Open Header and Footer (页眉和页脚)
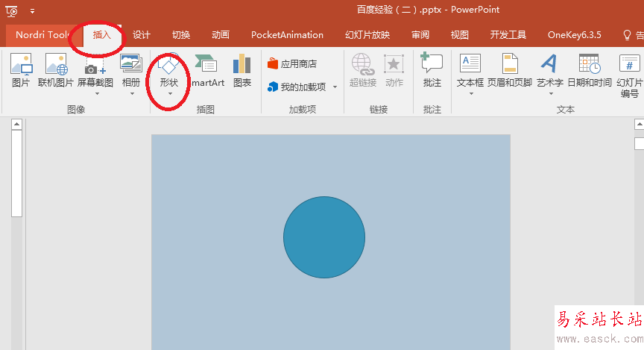Screen dimensions: 644x350 [x=510, y=70]
